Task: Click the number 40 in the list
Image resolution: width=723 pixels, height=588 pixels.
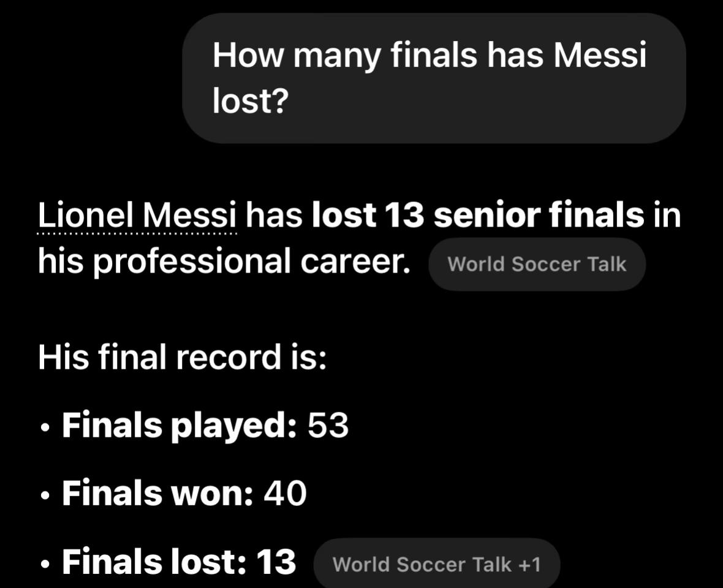Action: 285,493
